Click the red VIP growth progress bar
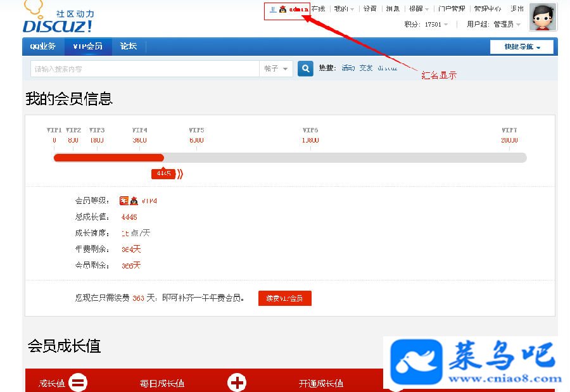 coord(109,158)
